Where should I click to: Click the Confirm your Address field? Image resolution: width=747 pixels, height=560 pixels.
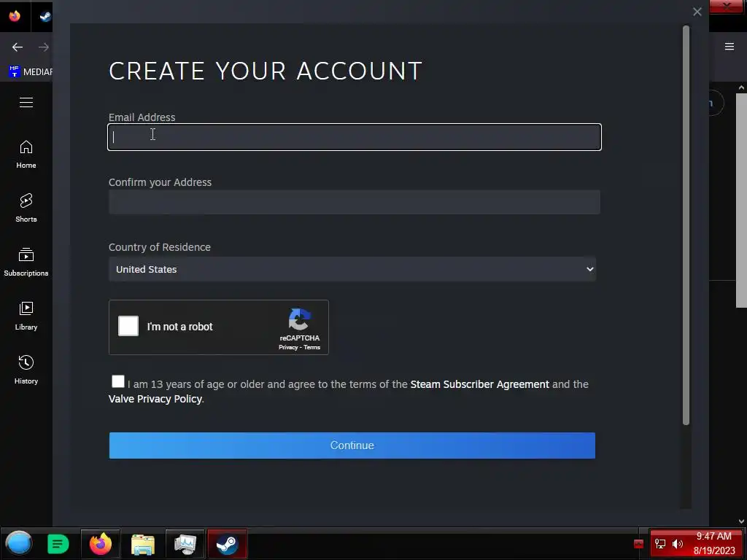(x=355, y=202)
